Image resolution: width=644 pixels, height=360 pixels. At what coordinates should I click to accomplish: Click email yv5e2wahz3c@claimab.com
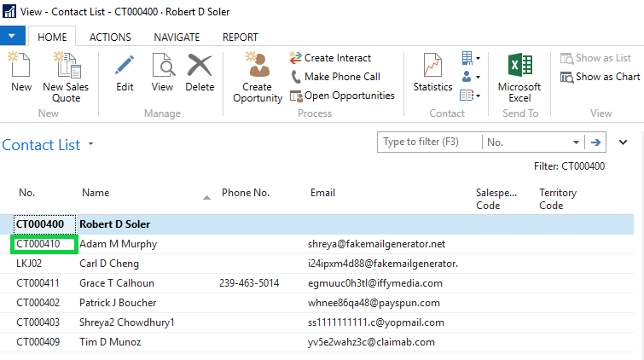click(x=371, y=342)
